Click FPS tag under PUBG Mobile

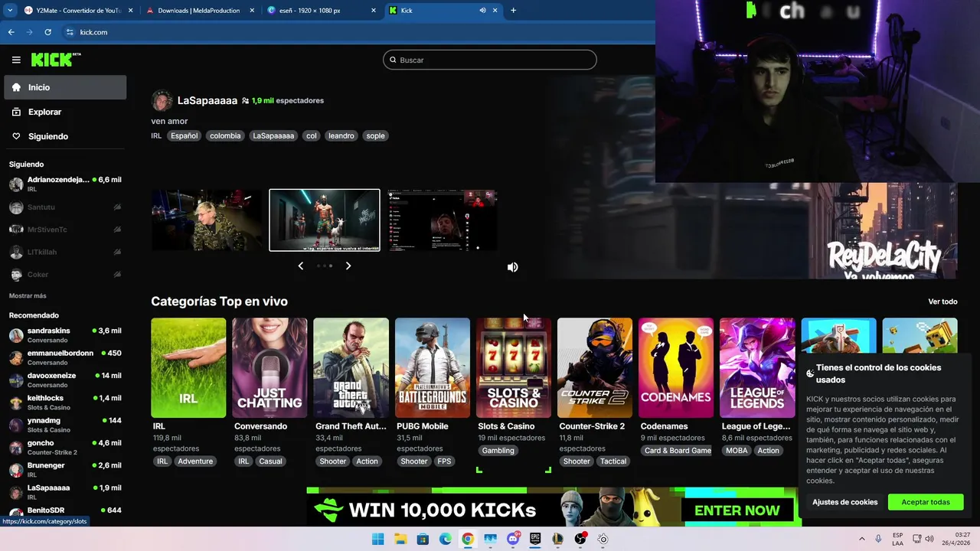[x=444, y=461]
